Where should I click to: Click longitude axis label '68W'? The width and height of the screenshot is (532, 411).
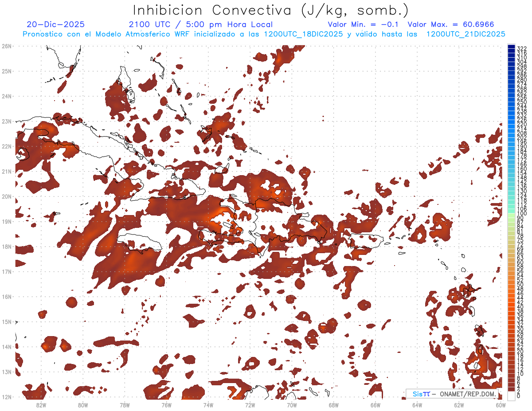[334, 405]
